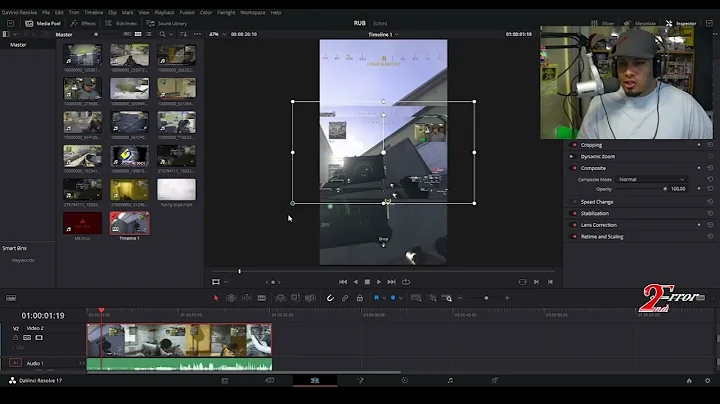
Task: Toggle the Composite section switch
Action: tap(574, 168)
